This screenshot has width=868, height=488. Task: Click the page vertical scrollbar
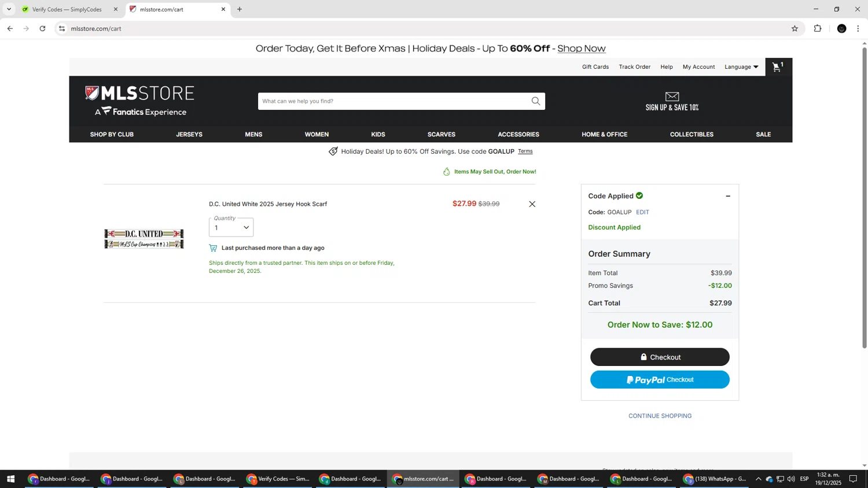click(x=865, y=197)
